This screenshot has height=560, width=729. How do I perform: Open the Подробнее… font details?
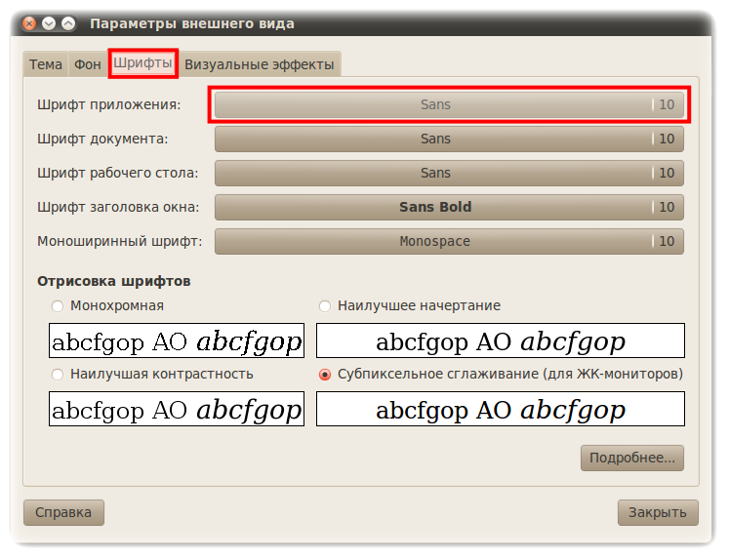632,458
